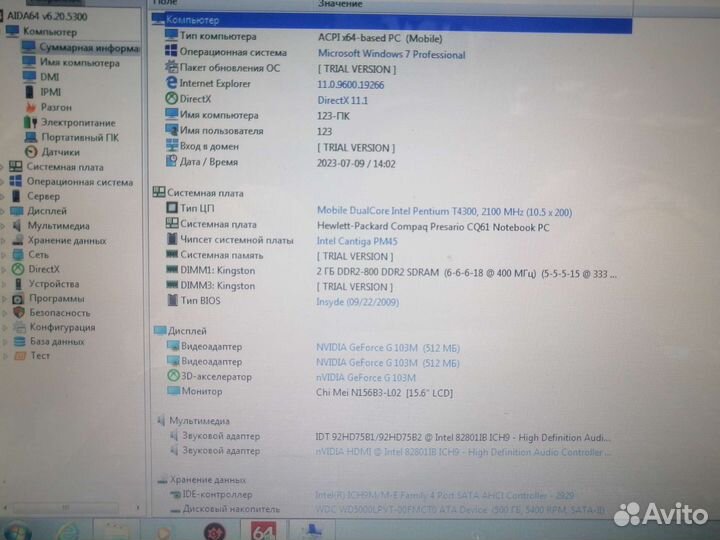Expand the Сервер tree node
Image resolution: width=720 pixels, height=540 pixels.
coord(3,197)
